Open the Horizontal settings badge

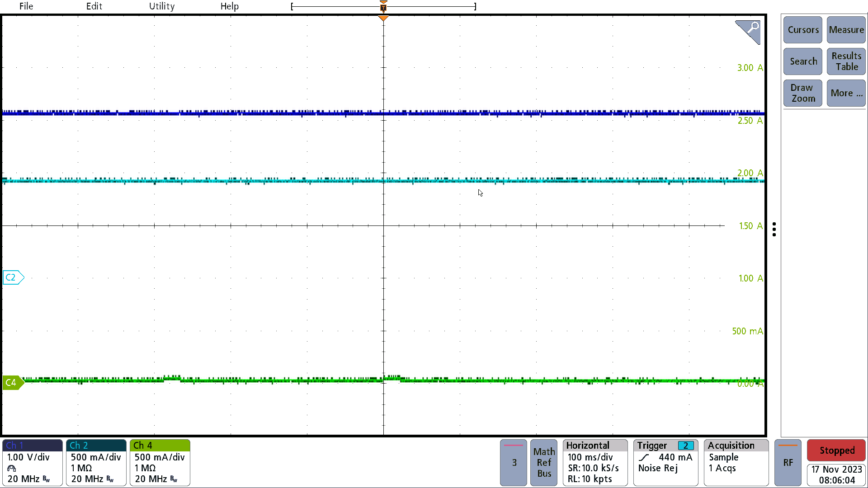tap(595, 463)
